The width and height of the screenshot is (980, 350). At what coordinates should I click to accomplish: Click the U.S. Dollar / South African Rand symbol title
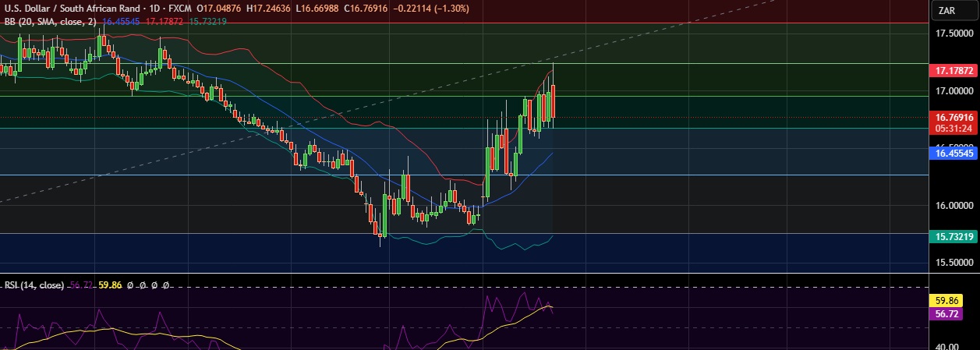tap(71, 8)
